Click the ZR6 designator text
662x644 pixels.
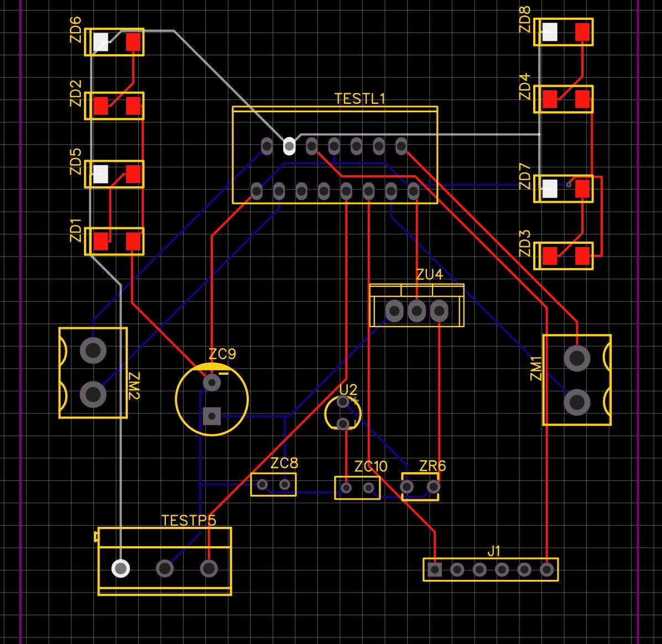coord(432,467)
